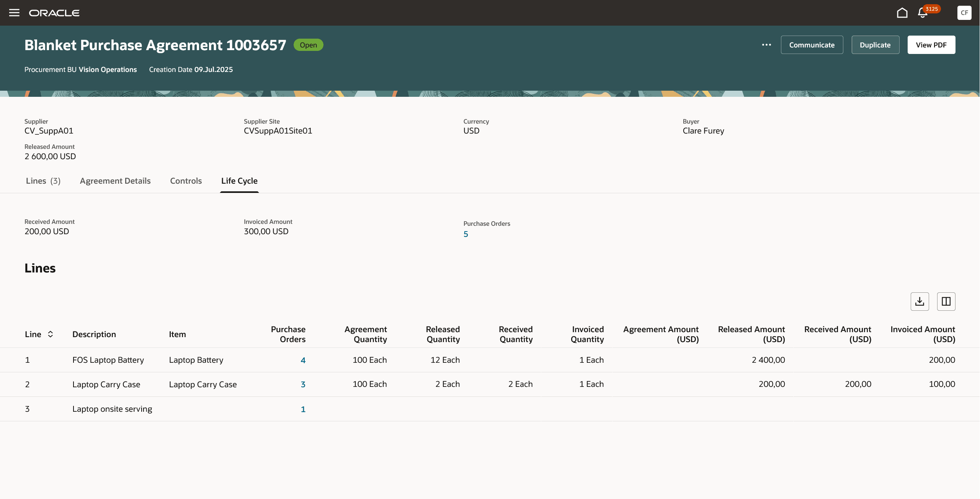Click the export/download table icon
This screenshot has width=980, height=499.
(920, 302)
